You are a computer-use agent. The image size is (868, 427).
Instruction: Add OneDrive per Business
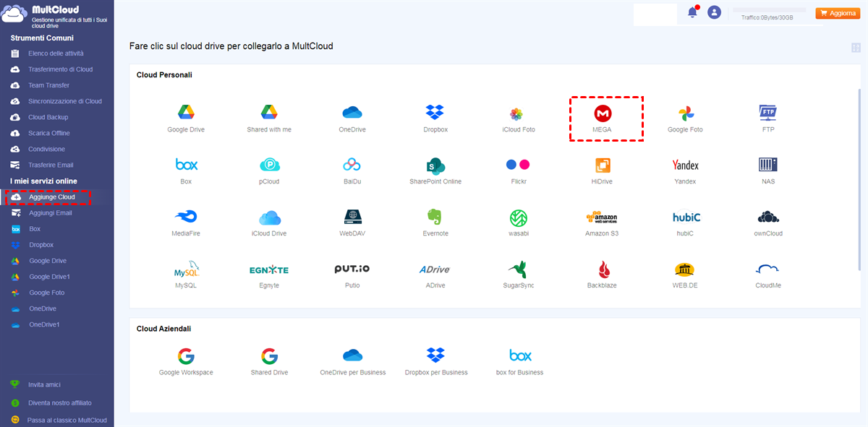352,355
